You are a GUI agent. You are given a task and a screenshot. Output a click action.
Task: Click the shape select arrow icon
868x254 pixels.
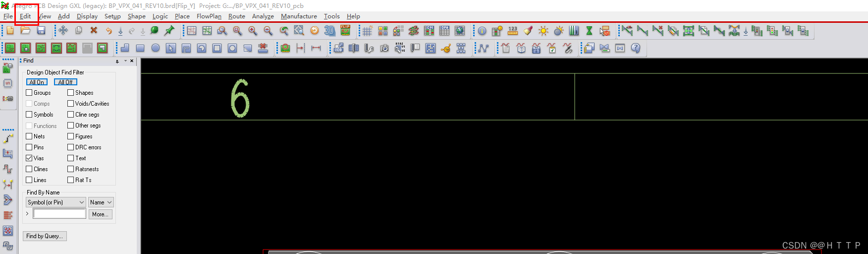(171, 48)
